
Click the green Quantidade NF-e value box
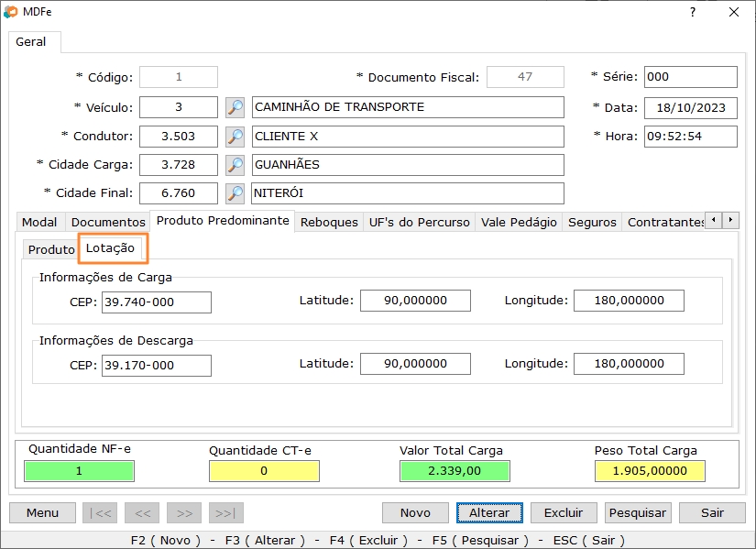(x=79, y=471)
